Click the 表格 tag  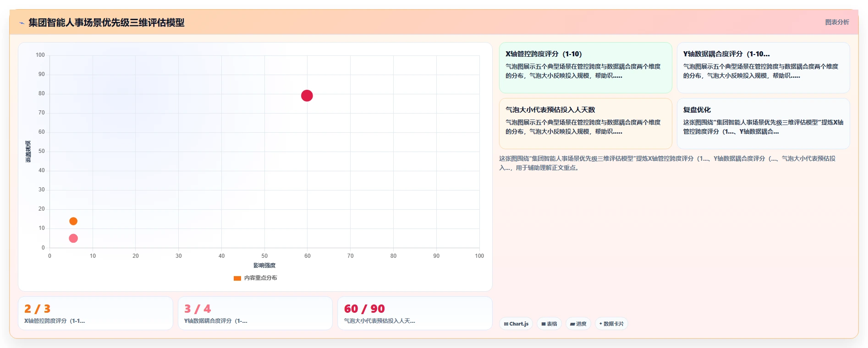point(549,324)
